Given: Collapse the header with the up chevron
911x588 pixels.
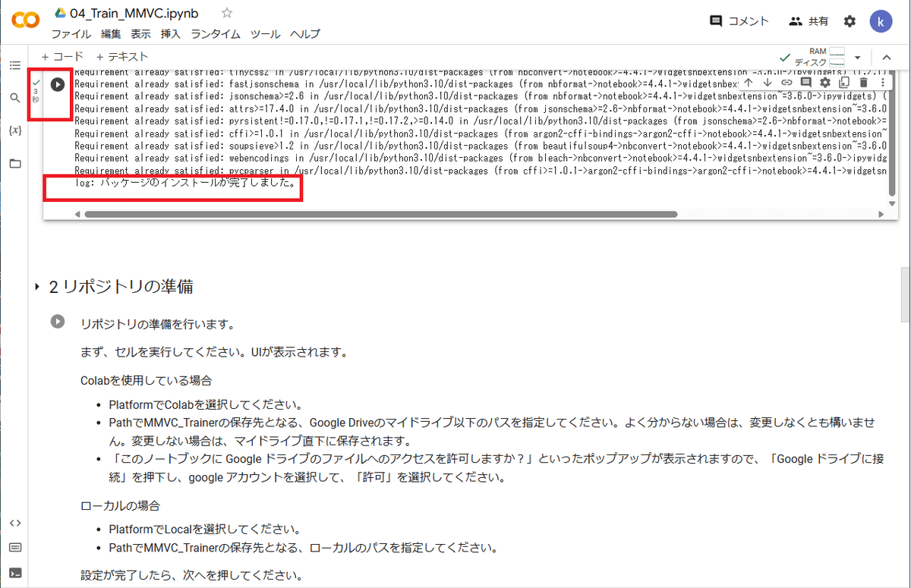Looking at the screenshot, I should pos(886,58).
